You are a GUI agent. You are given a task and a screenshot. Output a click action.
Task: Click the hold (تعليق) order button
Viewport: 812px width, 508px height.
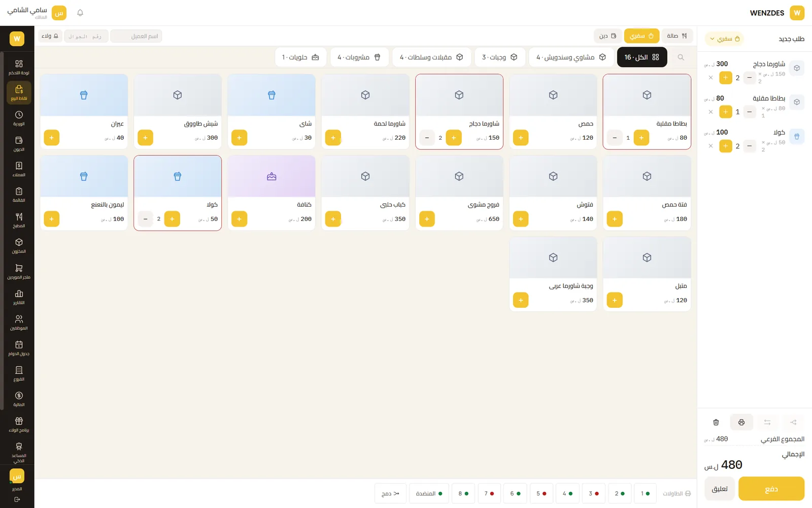tap(720, 489)
